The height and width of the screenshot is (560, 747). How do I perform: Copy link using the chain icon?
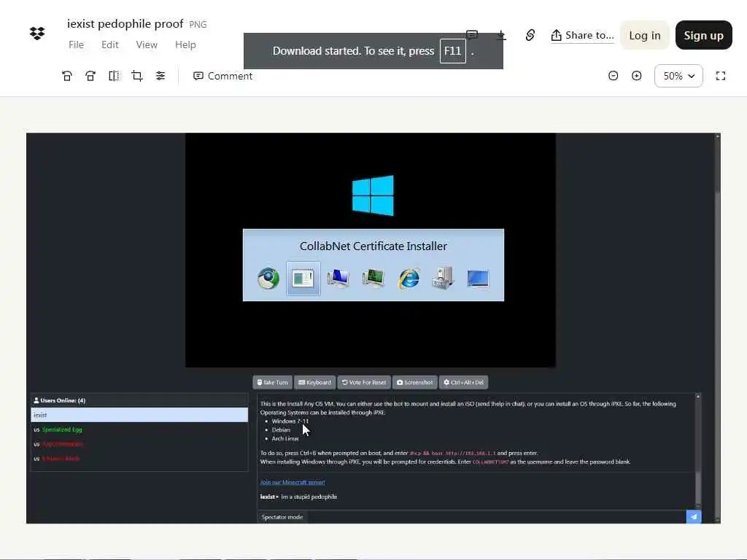click(x=530, y=35)
